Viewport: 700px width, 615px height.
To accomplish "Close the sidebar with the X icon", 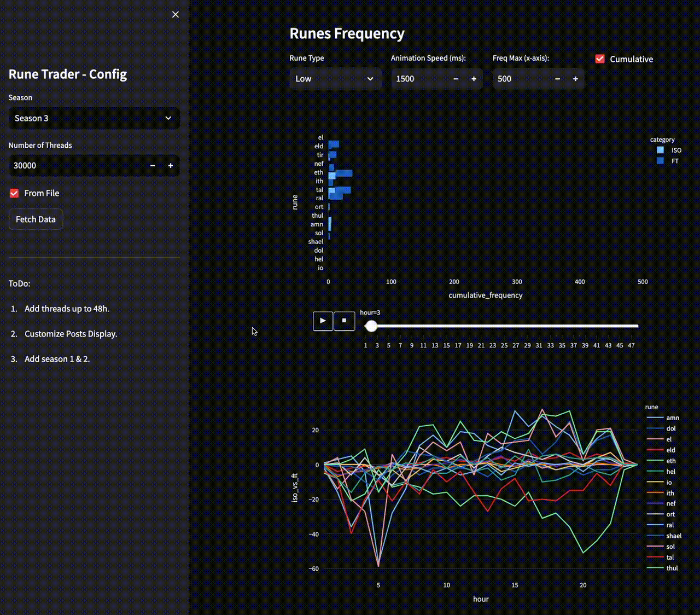I will pyautogui.click(x=175, y=14).
